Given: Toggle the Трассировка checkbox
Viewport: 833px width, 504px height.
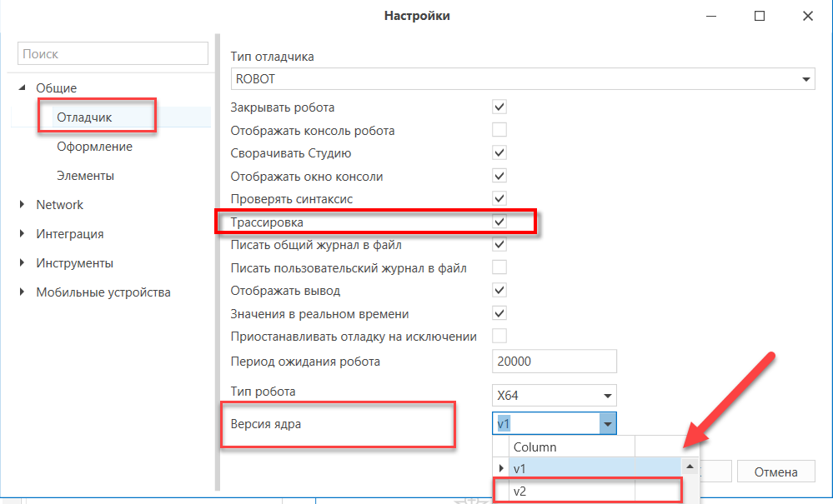Looking at the screenshot, I should coord(499,222).
